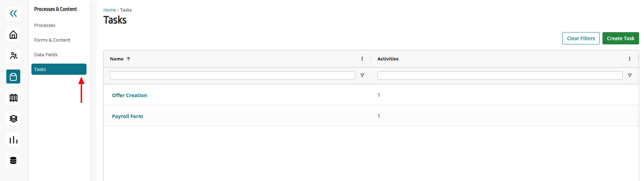Collapse sidebar with double chevron icon
The height and width of the screenshot is (181, 644).
coord(13,14)
